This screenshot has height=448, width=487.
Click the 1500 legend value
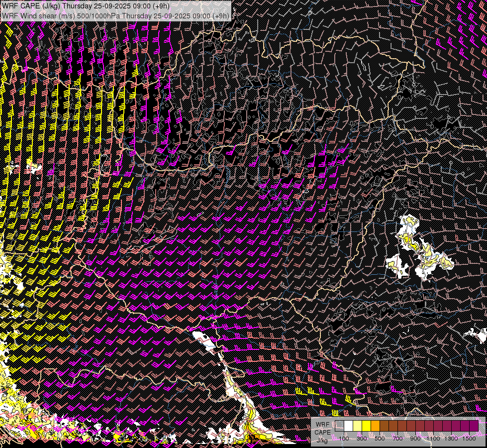click(x=469, y=439)
